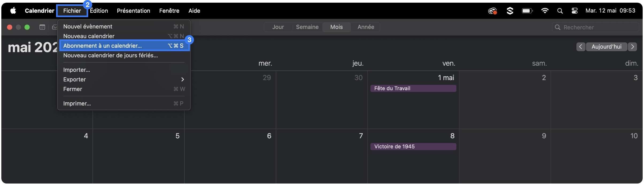Image resolution: width=644 pixels, height=187 pixels.
Task: Select the day cell numbered 4
Action: click(x=47, y=156)
